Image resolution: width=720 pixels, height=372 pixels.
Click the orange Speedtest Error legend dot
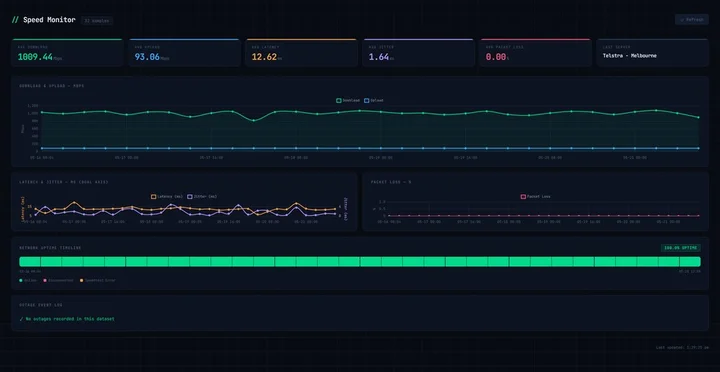pyautogui.click(x=82, y=280)
